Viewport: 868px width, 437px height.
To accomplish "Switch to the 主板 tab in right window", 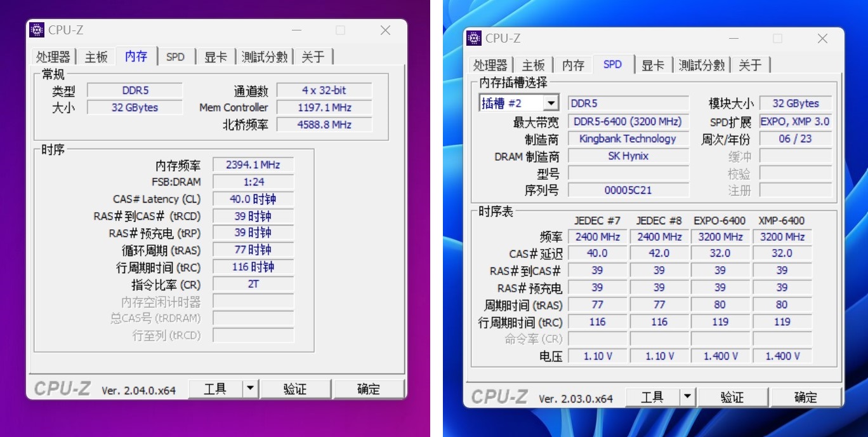I will point(533,64).
